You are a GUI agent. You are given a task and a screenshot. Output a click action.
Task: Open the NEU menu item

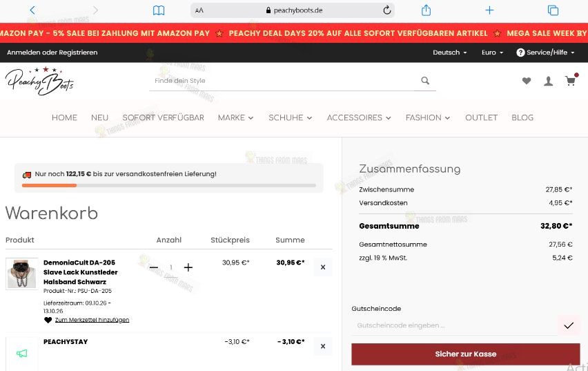[100, 117]
